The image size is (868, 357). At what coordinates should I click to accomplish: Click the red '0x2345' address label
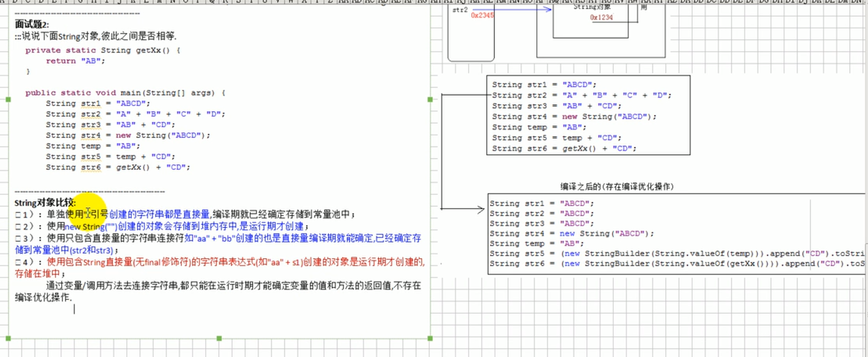[482, 16]
